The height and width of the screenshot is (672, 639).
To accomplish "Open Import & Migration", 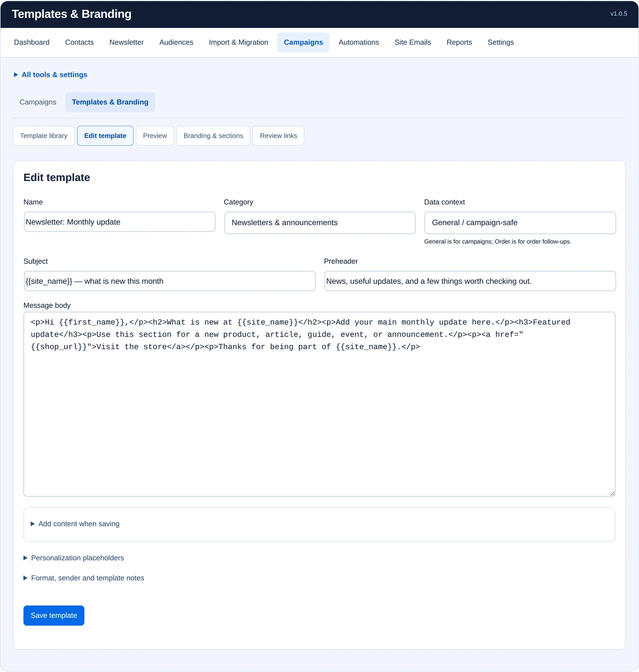I will click(x=238, y=42).
